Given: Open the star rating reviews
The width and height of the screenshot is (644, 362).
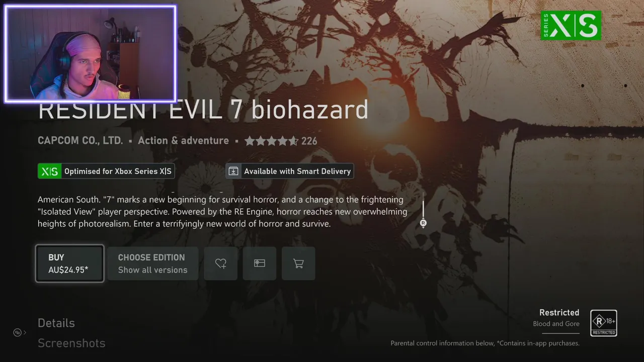Looking at the screenshot, I should point(281,141).
